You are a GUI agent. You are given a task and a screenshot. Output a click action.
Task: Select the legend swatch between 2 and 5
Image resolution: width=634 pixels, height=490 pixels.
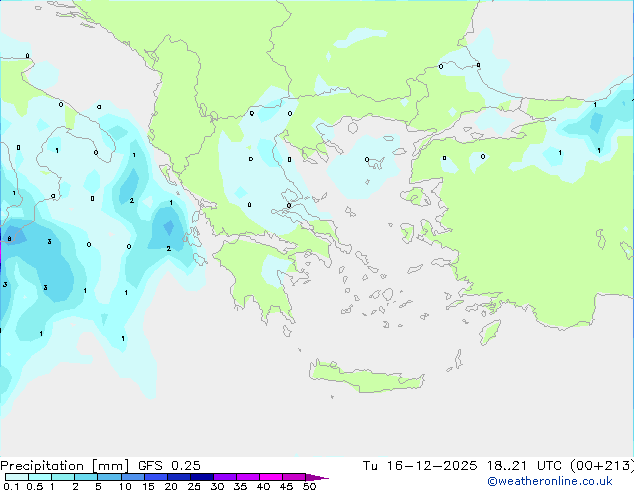tap(86, 477)
